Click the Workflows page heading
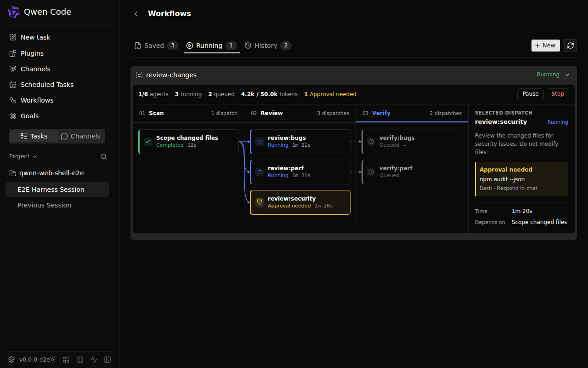 [170, 14]
